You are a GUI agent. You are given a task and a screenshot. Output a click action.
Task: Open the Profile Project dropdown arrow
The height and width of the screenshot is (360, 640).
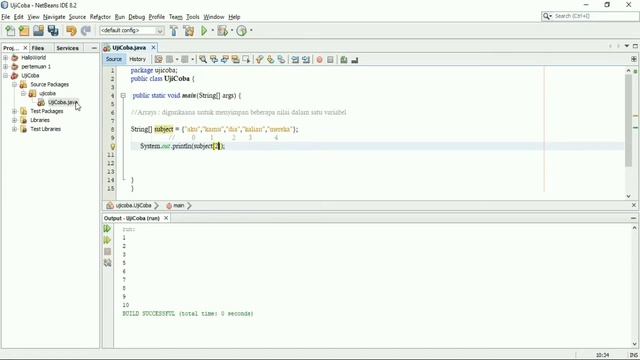tap(251, 31)
